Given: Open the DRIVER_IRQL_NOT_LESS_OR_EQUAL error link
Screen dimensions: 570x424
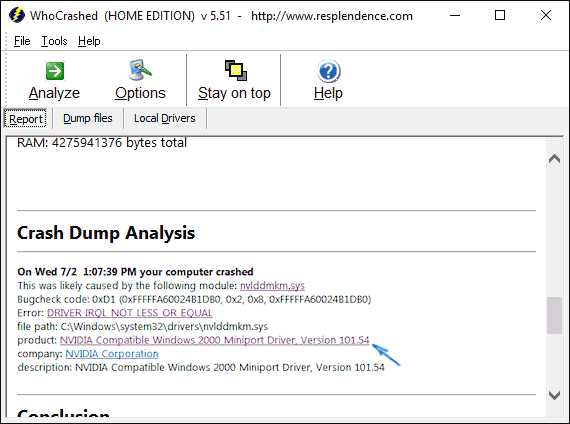Looking at the screenshot, I should [129, 313].
